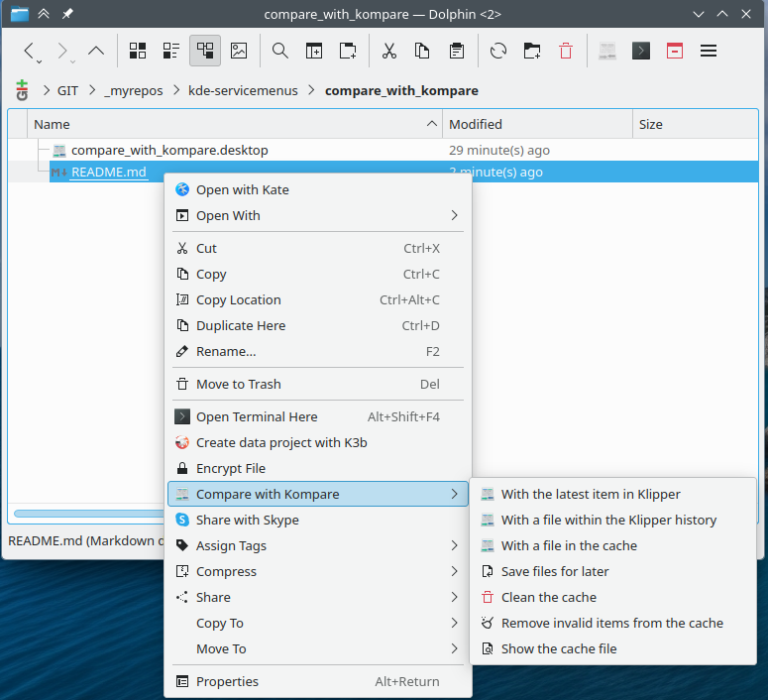Go back with the Back arrow
Screen dimensions: 768x700
click(30, 51)
